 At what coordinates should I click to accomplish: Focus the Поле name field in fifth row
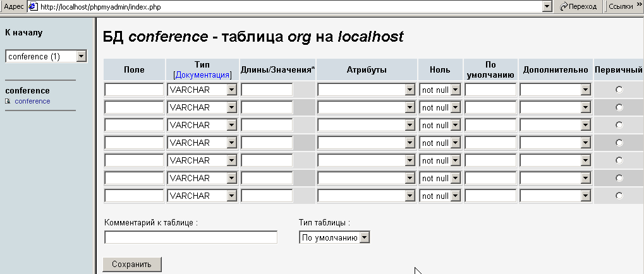135,160
